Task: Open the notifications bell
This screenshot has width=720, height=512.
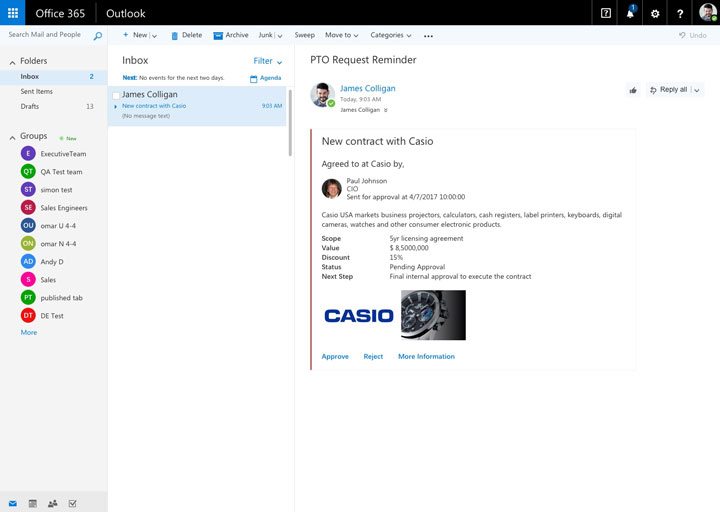Action: (x=630, y=13)
